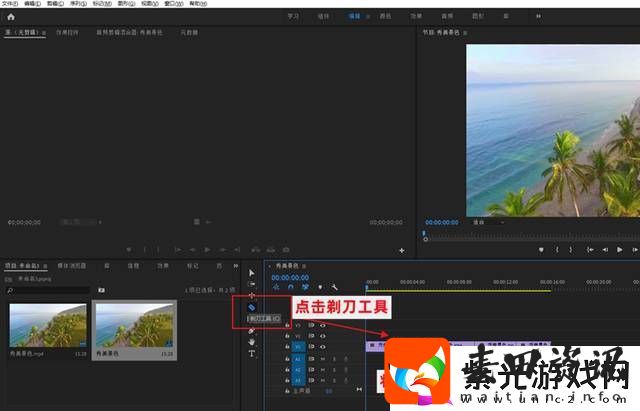
Task: Select the Selection arrow tool
Action: (252, 273)
